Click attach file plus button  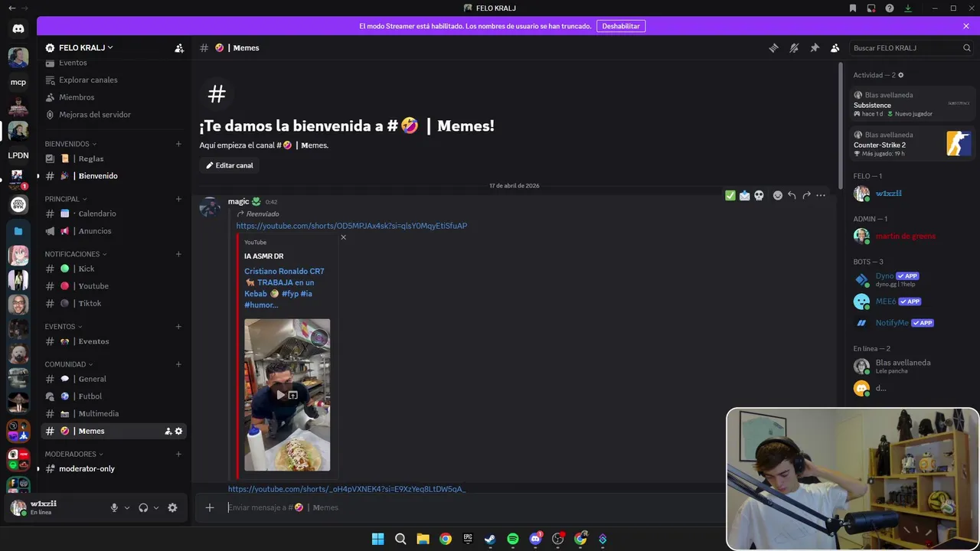tap(210, 507)
